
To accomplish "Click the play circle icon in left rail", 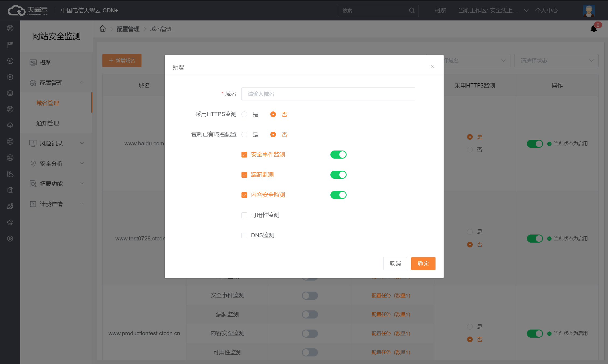I will pos(10,239).
